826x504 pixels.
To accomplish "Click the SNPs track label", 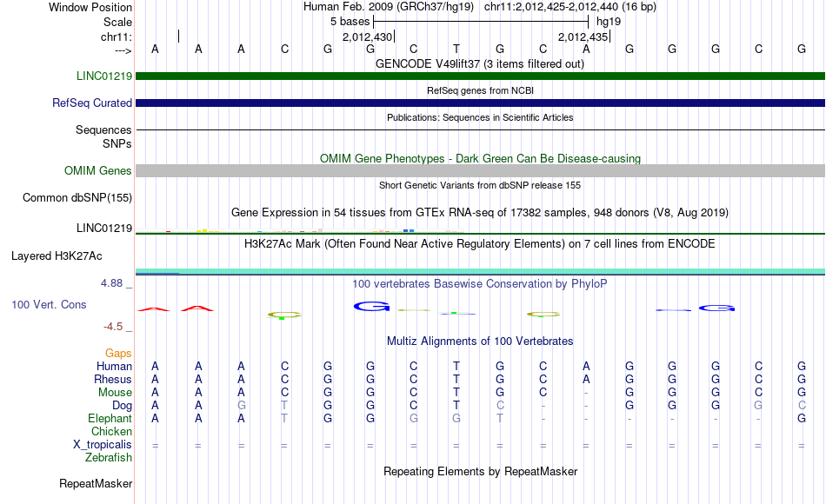I will tap(117, 143).
